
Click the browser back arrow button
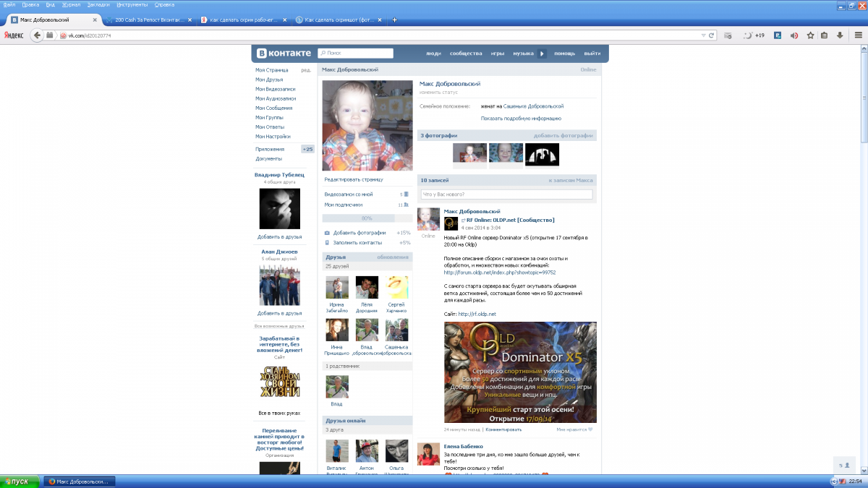pyautogui.click(x=36, y=35)
